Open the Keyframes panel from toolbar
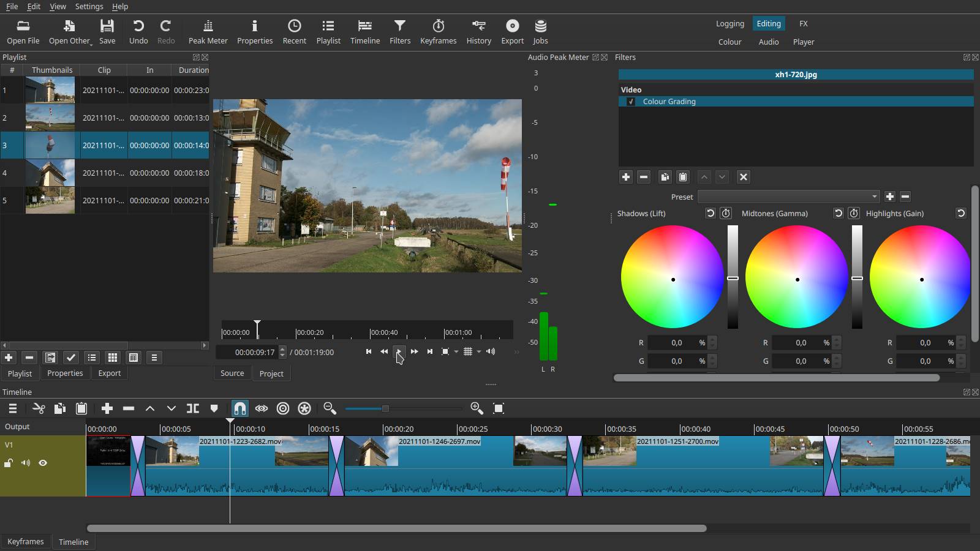The height and width of the screenshot is (551, 980). pyautogui.click(x=438, y=32)
